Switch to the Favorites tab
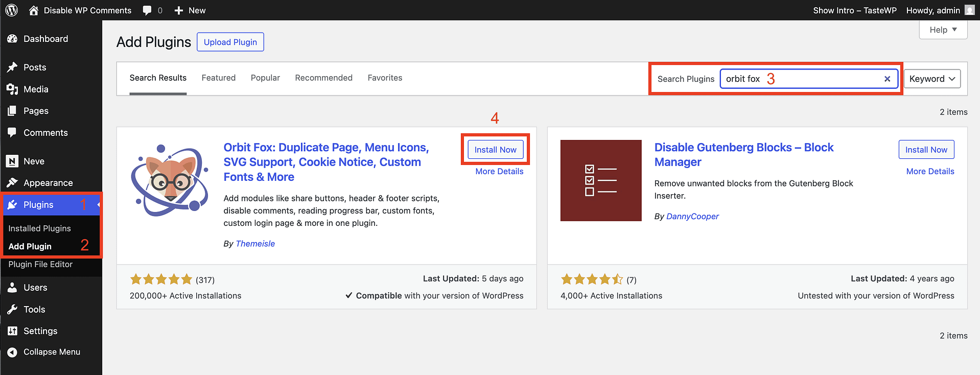The height and width of the screenshot is (375, 980). (x=385, y=78)
